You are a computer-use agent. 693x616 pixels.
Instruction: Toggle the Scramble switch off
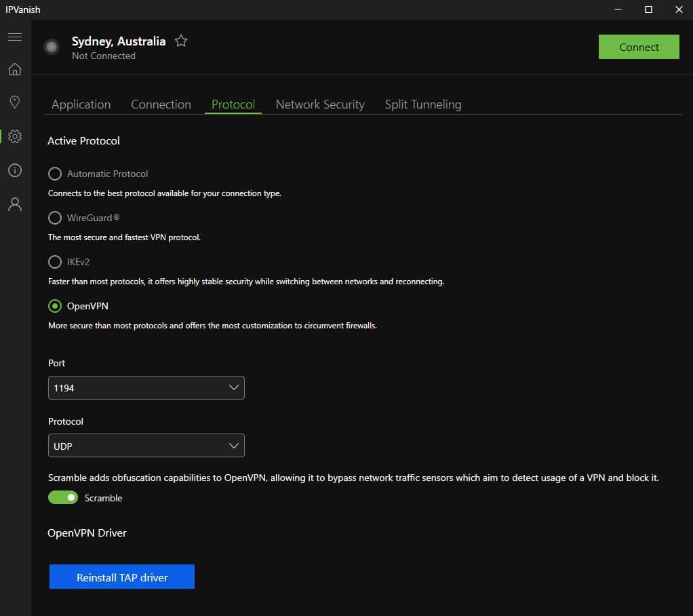[x=63, y=497]
